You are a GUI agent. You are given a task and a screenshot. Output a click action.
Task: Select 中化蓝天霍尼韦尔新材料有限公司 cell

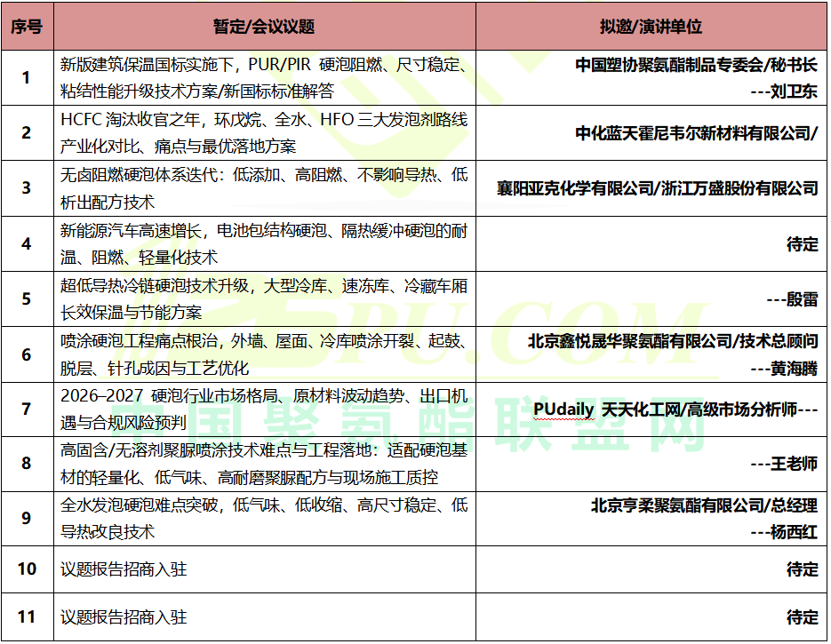point(651,133)
